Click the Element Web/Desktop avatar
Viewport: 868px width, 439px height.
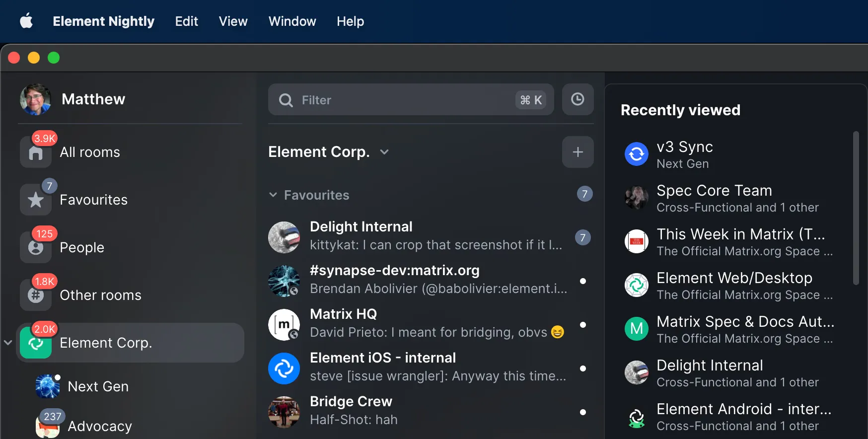click(x=637, y=286)
